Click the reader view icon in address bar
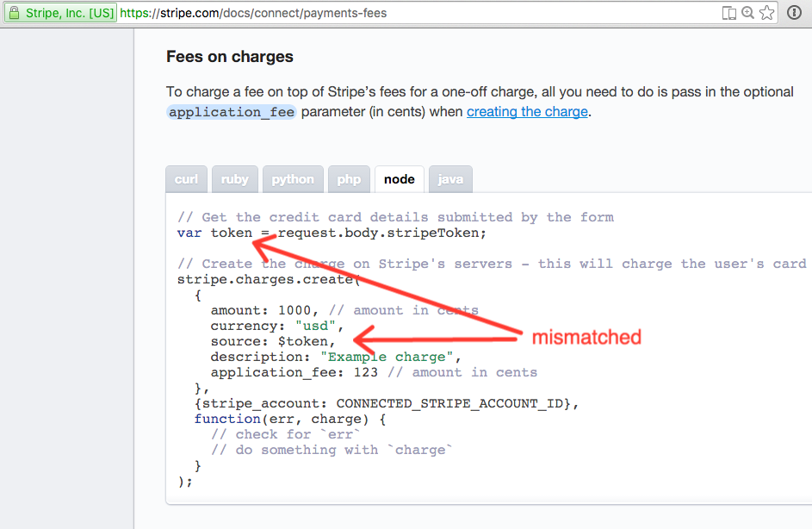This screenshot has height=529, width=812. point(728,13)
